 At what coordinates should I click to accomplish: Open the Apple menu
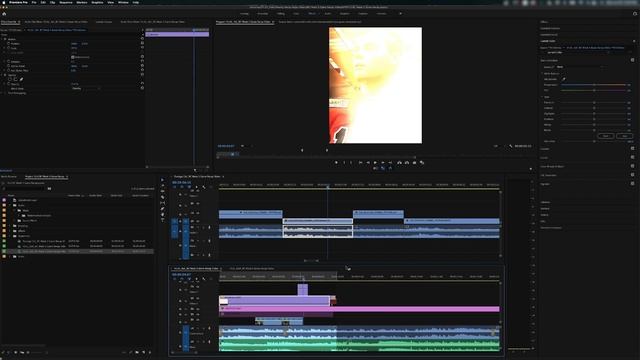click(x=3, y=2)
